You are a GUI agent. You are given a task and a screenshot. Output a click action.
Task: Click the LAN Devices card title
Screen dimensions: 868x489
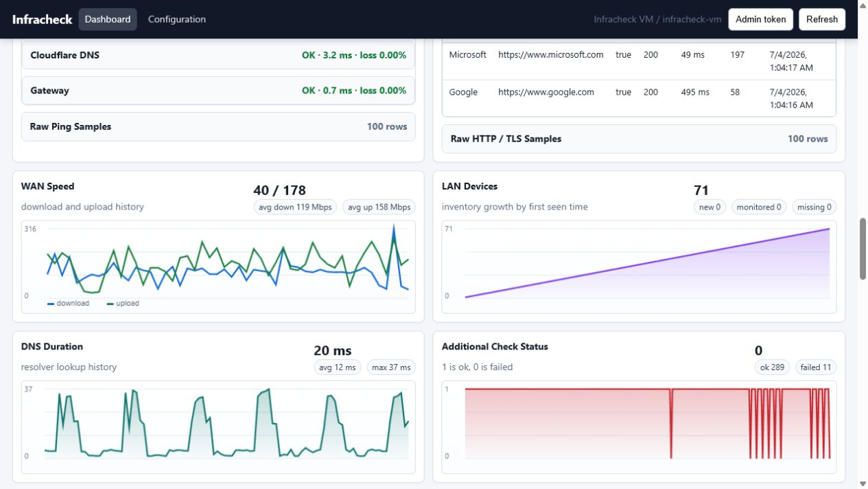(470, 186)
